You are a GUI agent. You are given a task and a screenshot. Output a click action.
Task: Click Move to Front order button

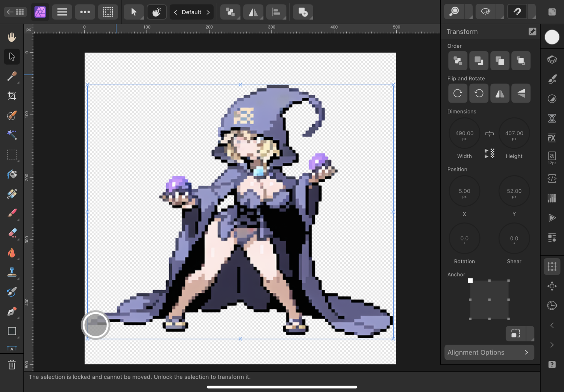click(521, 61)
